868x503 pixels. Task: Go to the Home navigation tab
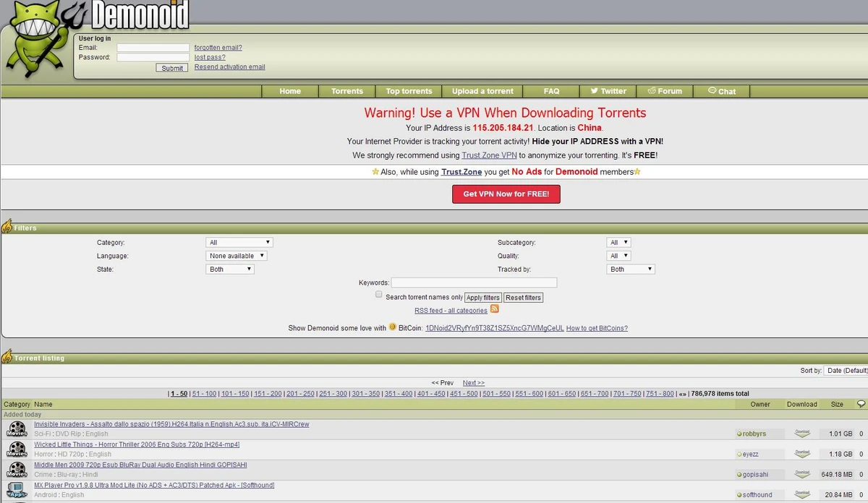pyautogui.click(x=290, y=91)
